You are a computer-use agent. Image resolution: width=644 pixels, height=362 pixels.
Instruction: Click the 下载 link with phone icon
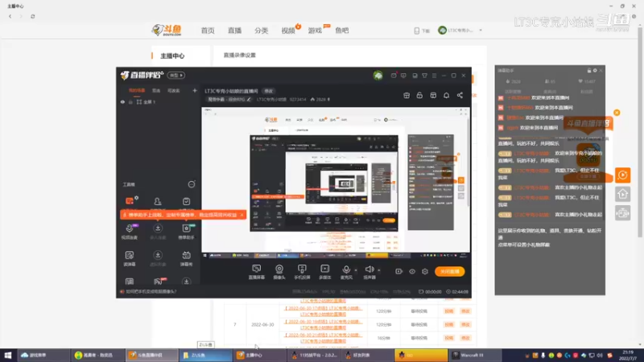pyautogui.click(x=422, y=31)
